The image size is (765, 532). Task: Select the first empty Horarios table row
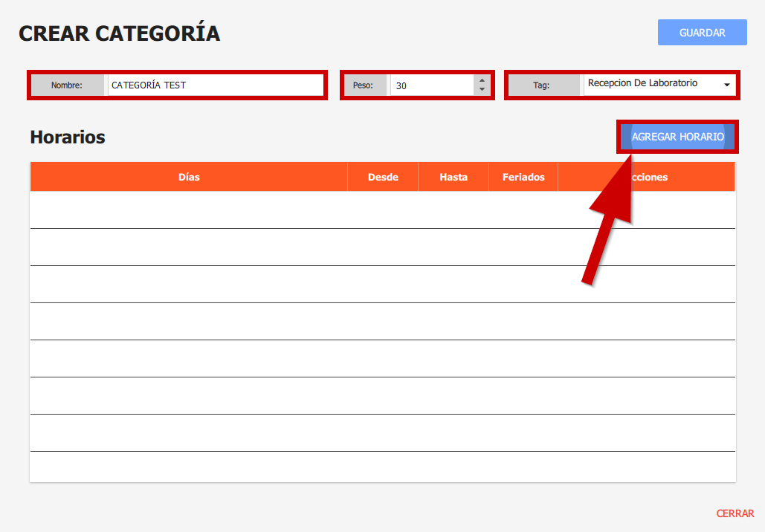click(382, 210)
